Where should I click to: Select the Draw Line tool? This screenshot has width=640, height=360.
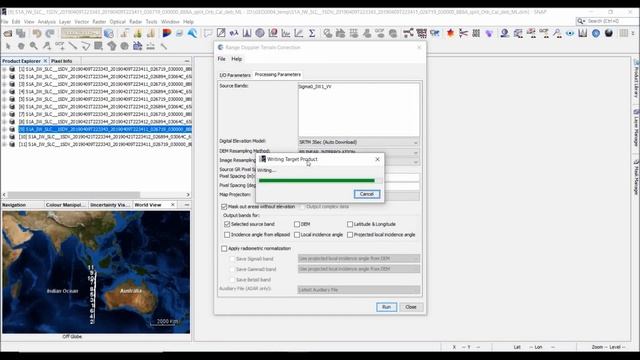[73, 46]
